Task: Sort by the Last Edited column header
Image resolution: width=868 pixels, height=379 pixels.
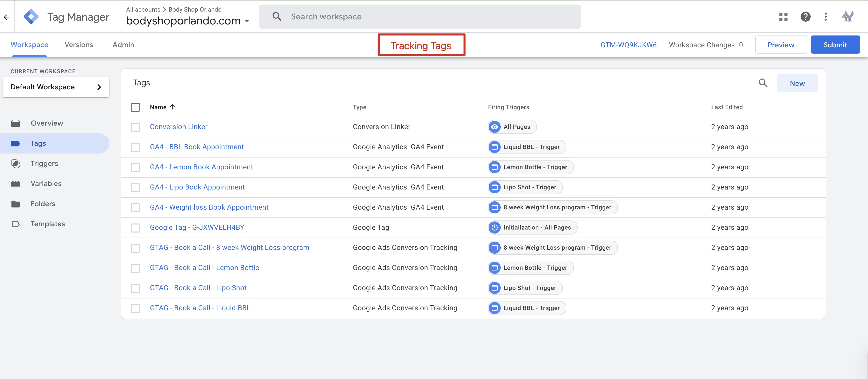Action: (727, 107)
